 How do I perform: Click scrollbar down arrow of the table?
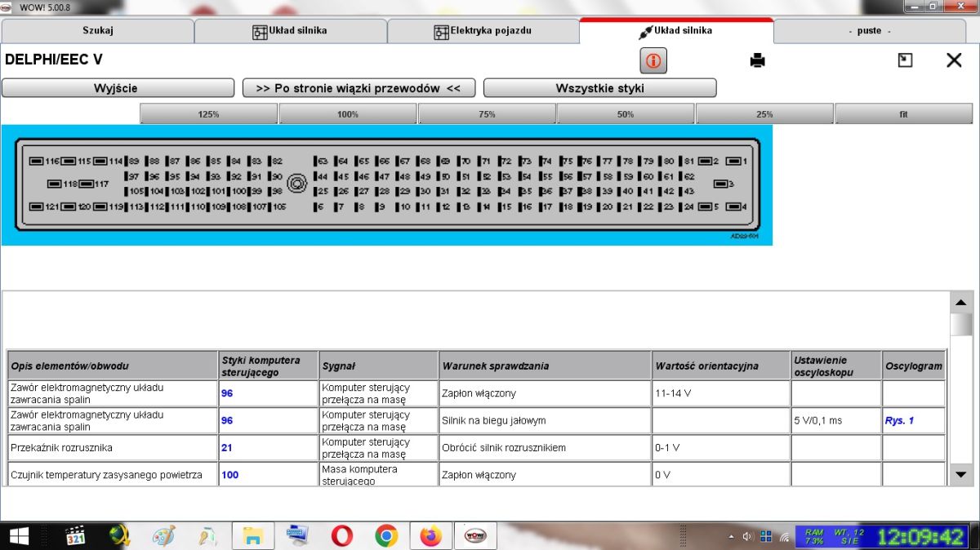961,474
